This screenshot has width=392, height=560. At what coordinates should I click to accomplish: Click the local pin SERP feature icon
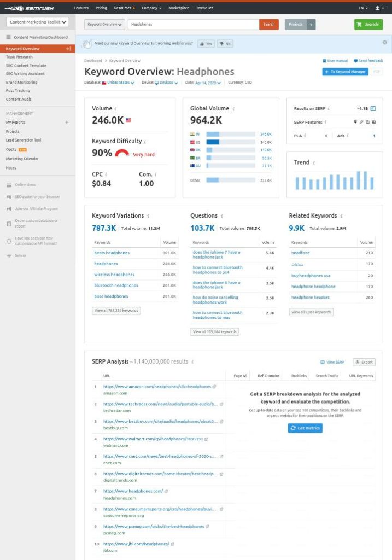tap(355, 122)
